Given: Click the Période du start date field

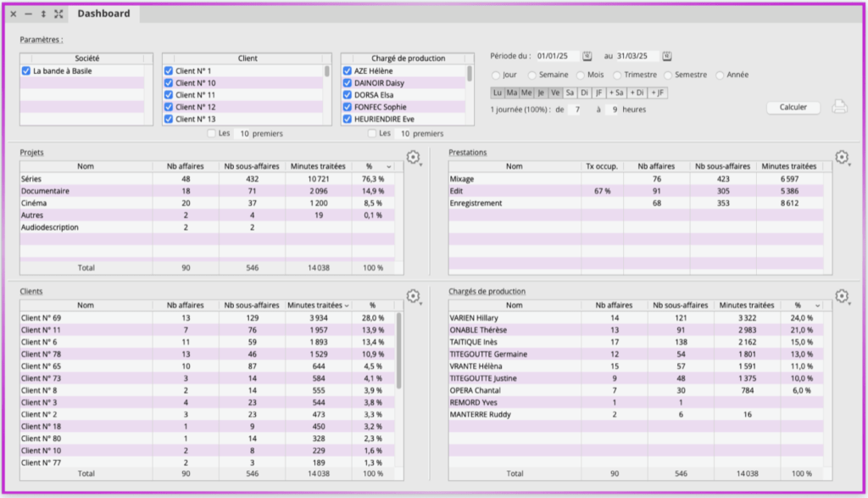Looking at the screenshot, I should 556,56.
